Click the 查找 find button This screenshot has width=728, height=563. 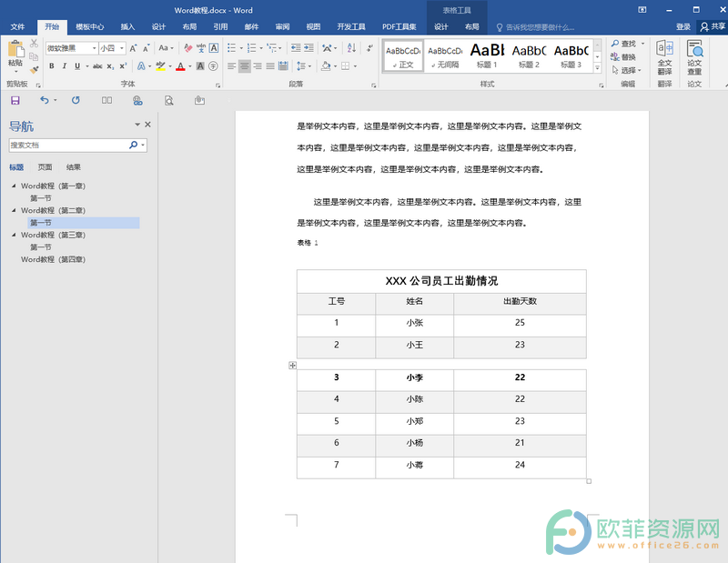[624, 44]
